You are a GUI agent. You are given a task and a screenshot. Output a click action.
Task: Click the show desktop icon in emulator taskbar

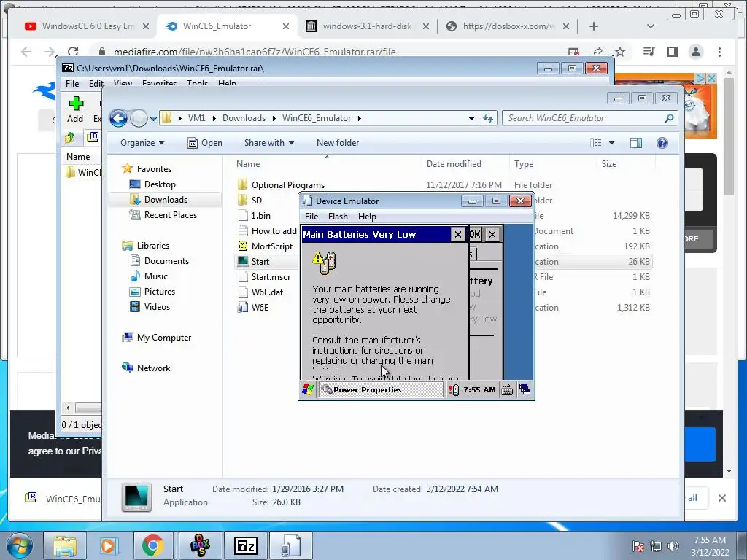(525, 389)
